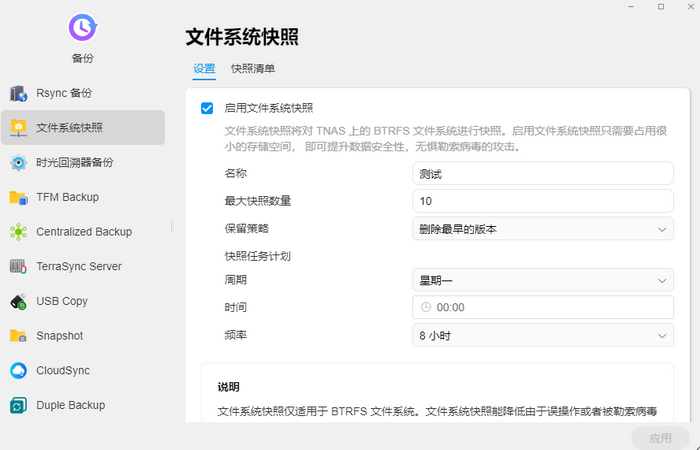
Task: Click the Rsync 备份 sidebar icon
Action: tap(18, 93)
